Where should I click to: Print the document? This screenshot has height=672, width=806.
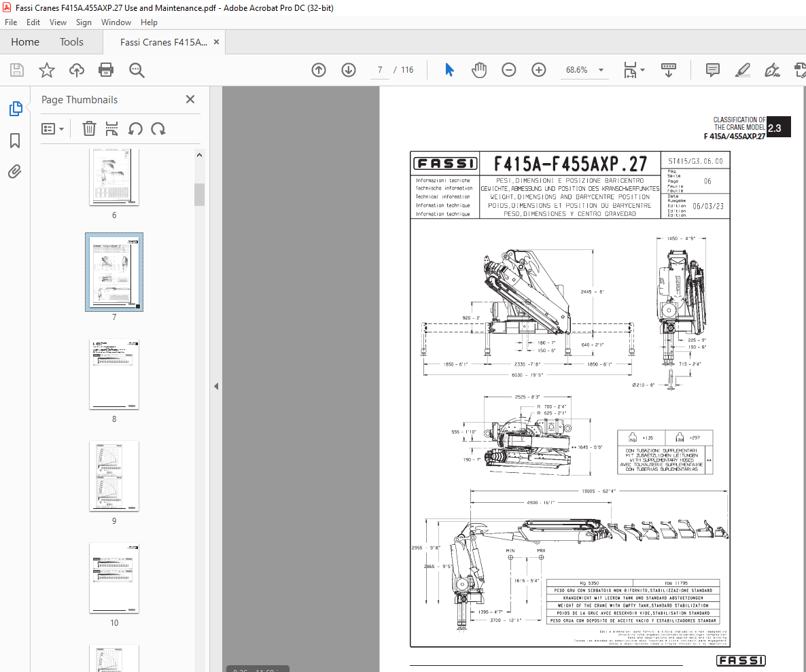[106, 70]
